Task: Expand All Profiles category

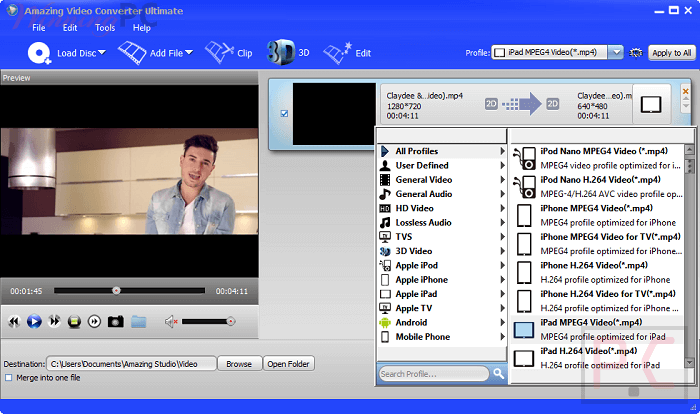Action: (x=442, y=151)
